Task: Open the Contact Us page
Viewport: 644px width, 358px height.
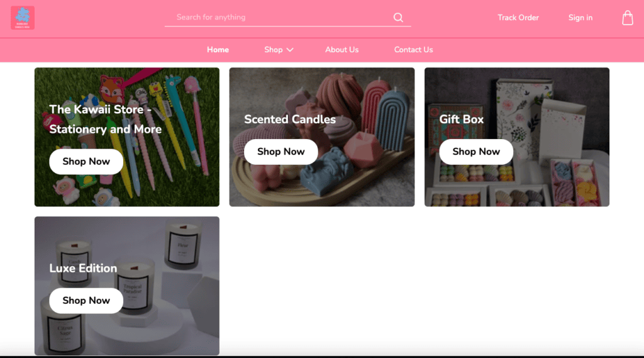Action: [x=413, y=50]
